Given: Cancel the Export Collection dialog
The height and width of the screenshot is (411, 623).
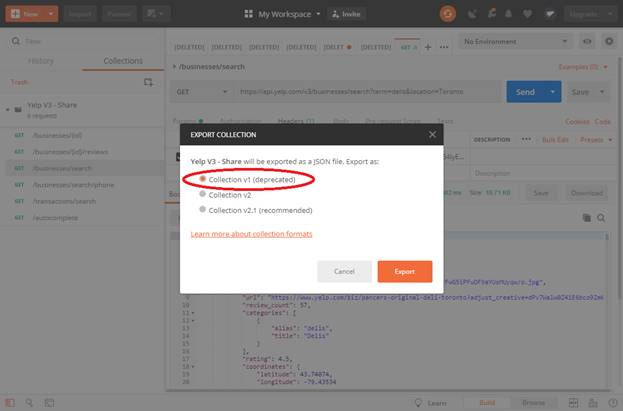Looking at the screenshot, I should coord(344,271).
